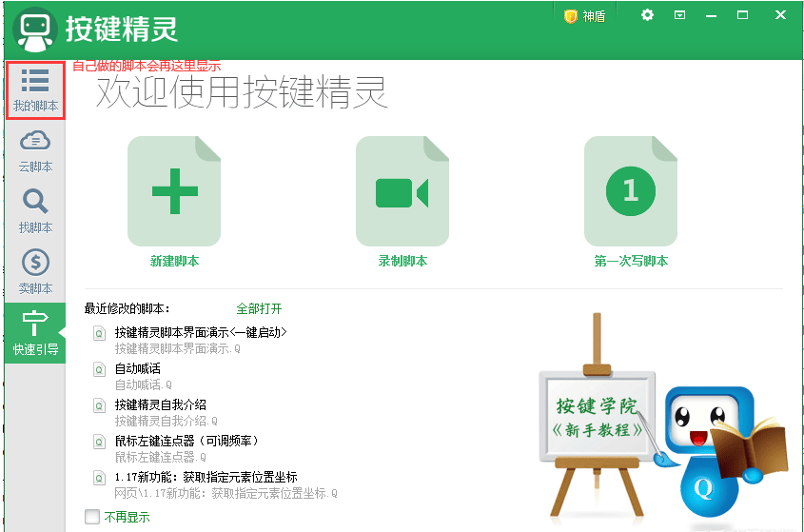Image resolution: width=804 pixels, height=532 pixels.
Task: Click the 卖脚本 dollar icon
Action: coord(35,272)
